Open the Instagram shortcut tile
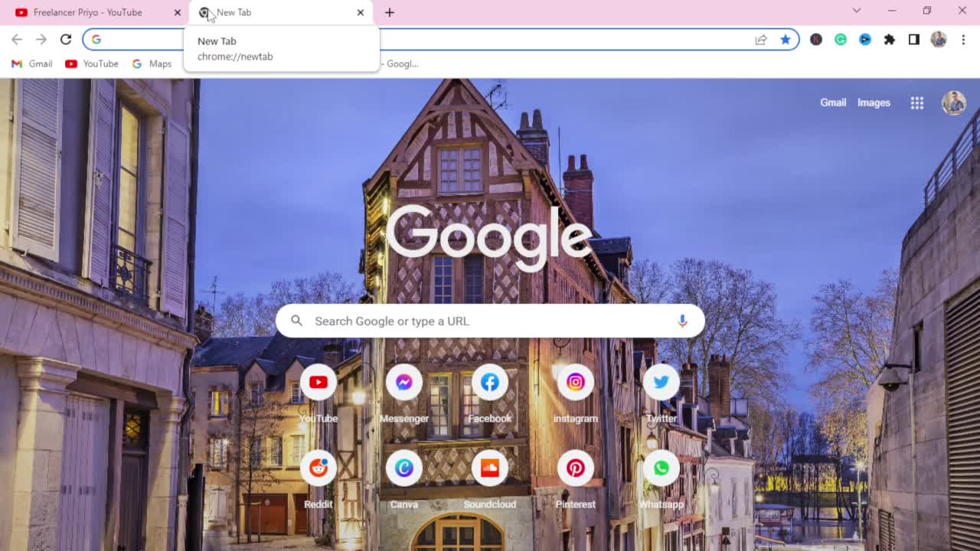The image size is (980, 551). point(576,394)
